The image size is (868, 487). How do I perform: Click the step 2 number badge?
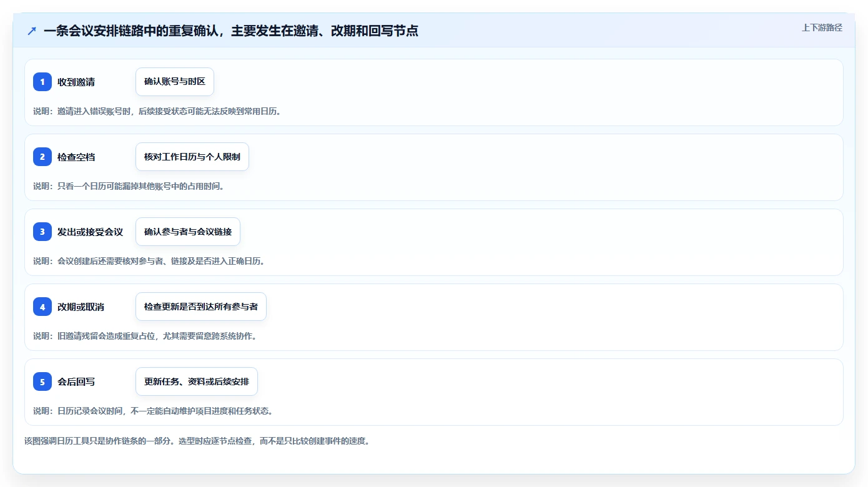point(42,157)
